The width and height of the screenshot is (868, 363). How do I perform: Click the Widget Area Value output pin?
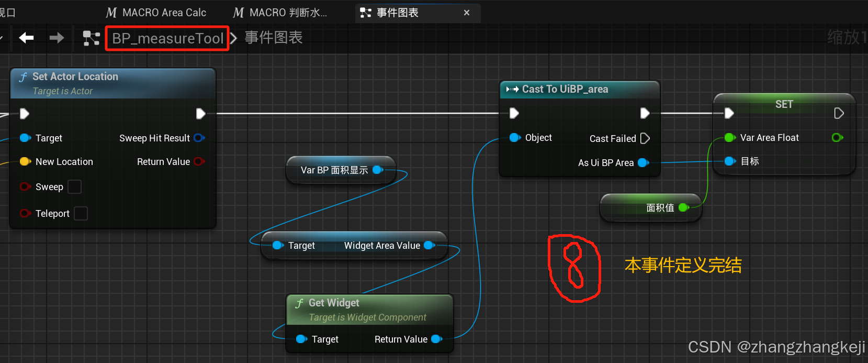pos(430,246)
